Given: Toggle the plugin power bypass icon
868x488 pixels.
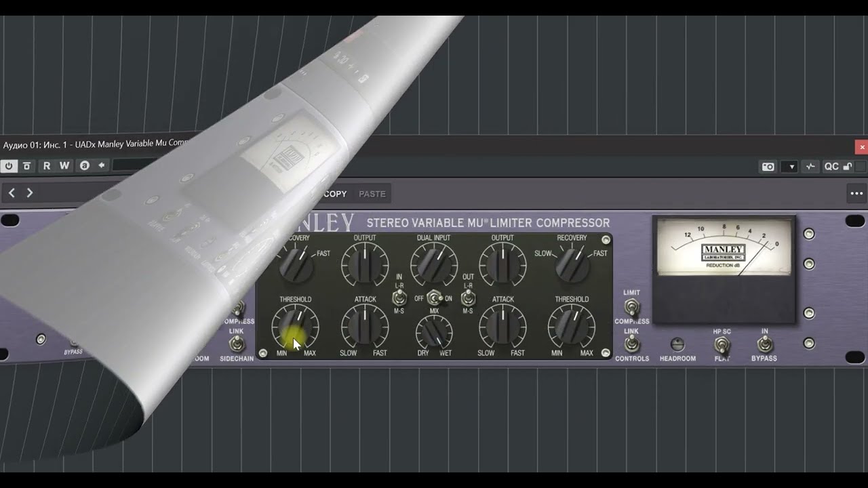Looking at the screenshot, I should [x=9, y=166].
